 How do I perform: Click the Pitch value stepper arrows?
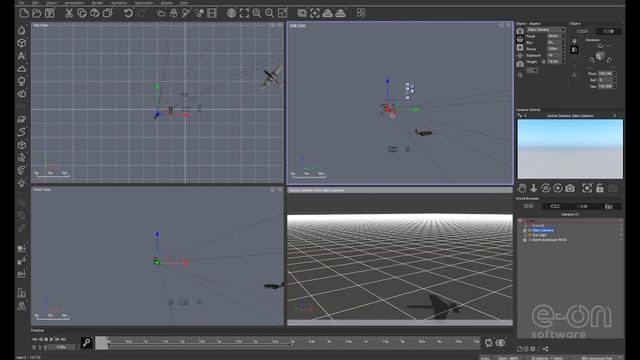point(615,73)
